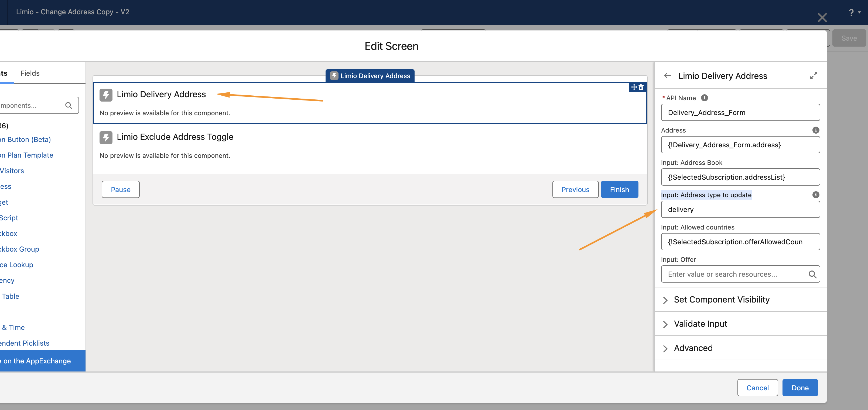The image size is (868, 410).
Task: Expand the properties panel with the expand icon
Action: point(814,76)
